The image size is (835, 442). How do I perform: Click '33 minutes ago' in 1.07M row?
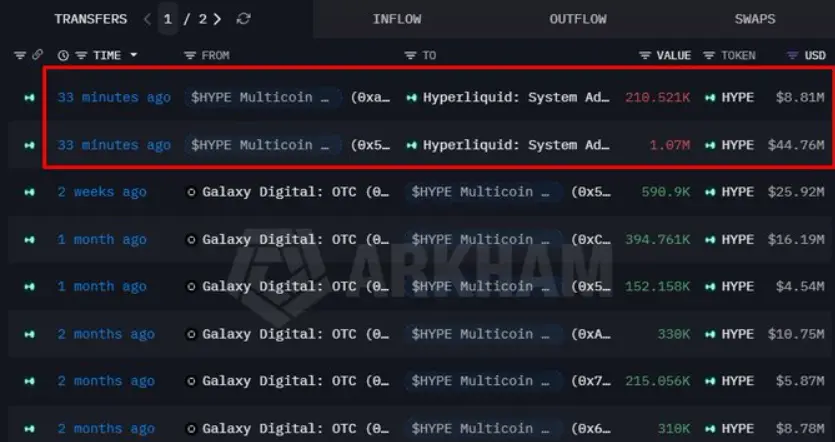114,145
